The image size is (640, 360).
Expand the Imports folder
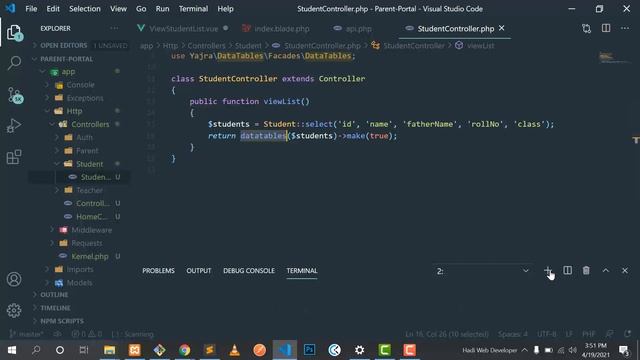click(x=80, y=269)
